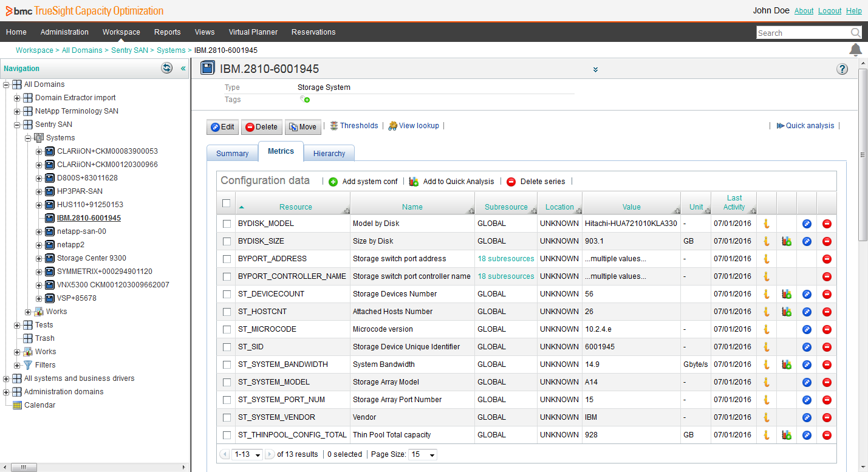Open the notifications bell
This screenshot has width=868, height=472.
[855, 50]
